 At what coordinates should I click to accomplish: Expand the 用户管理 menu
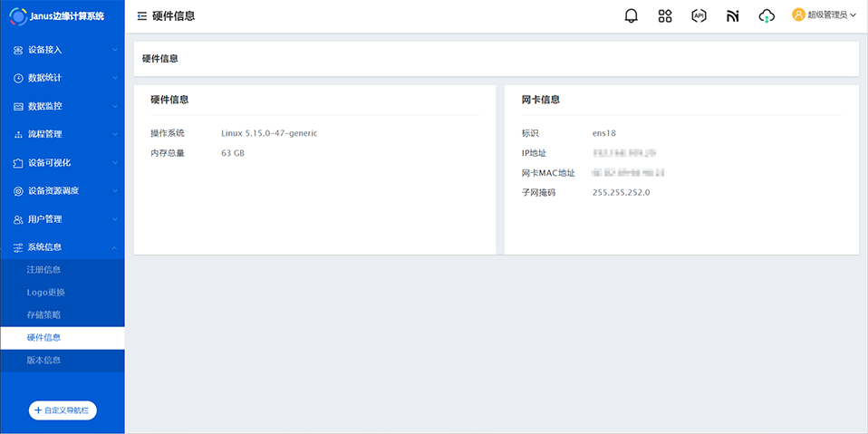point(62,219)
